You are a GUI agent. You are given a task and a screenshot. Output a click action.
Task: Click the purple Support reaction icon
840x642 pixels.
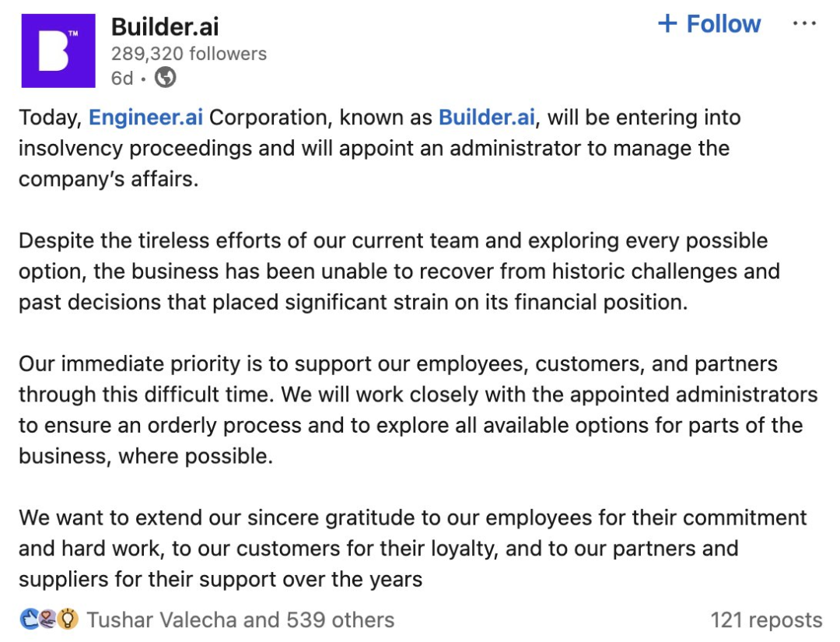[48, 619]
